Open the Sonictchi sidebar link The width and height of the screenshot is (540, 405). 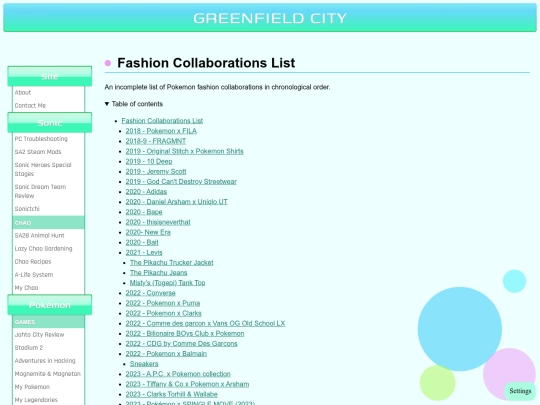point(27,209)
